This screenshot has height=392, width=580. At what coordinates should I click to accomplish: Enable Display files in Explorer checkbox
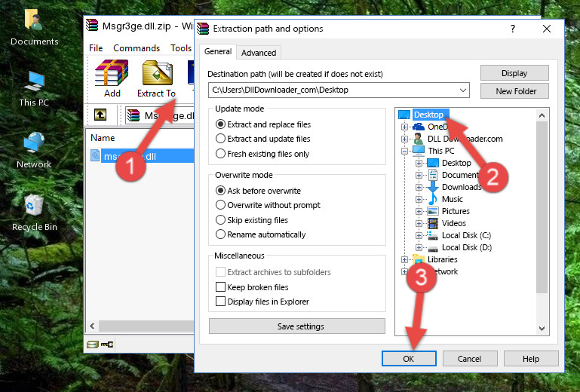220,302
